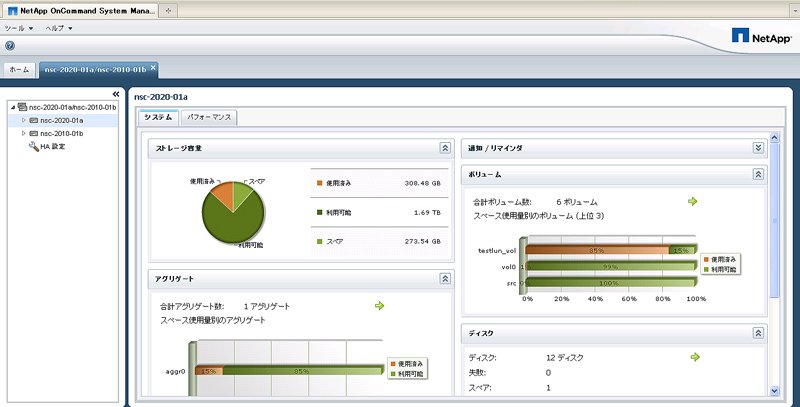The width and height of the screenshot is (800, 407).
Task: Click the src 100% available bar
Action: tap(611, 283)
